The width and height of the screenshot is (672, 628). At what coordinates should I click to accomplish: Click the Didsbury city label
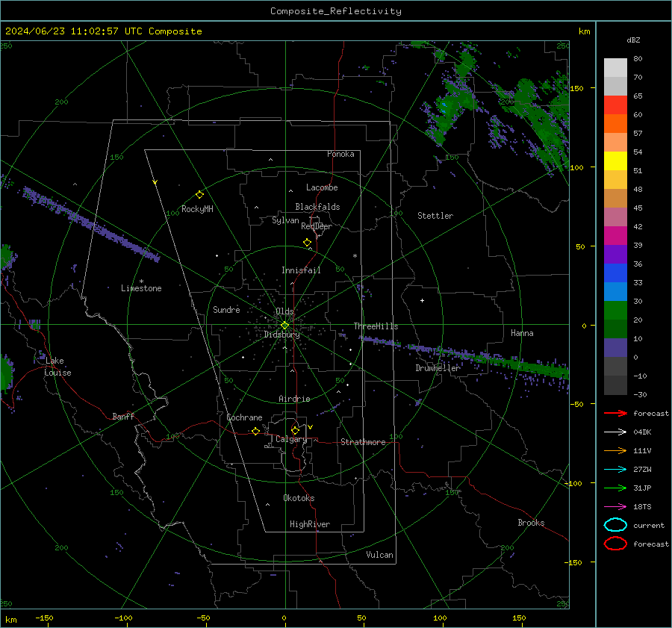tap(281, 335)
